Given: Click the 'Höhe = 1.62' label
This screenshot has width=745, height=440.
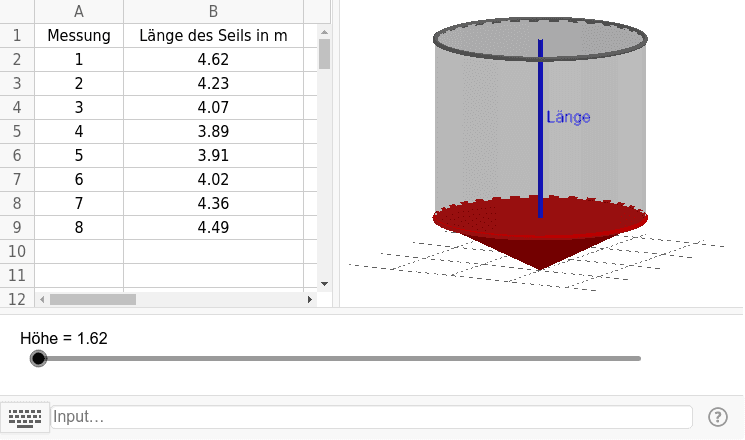Looking at the screenshot, I should [64, 338].
